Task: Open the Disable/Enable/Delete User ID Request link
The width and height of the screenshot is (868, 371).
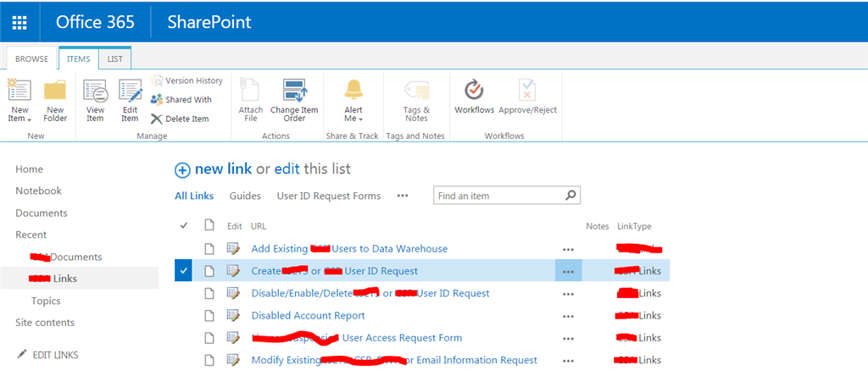Action: [370, 293]
